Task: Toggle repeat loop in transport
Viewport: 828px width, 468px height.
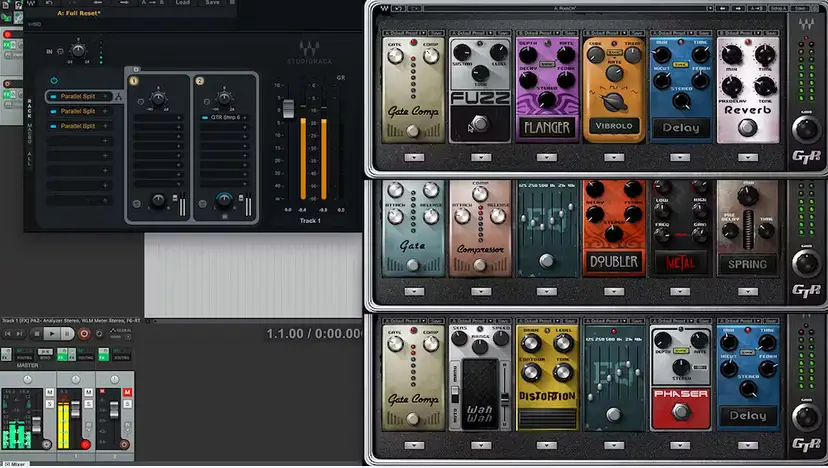Action: [99, 334]
